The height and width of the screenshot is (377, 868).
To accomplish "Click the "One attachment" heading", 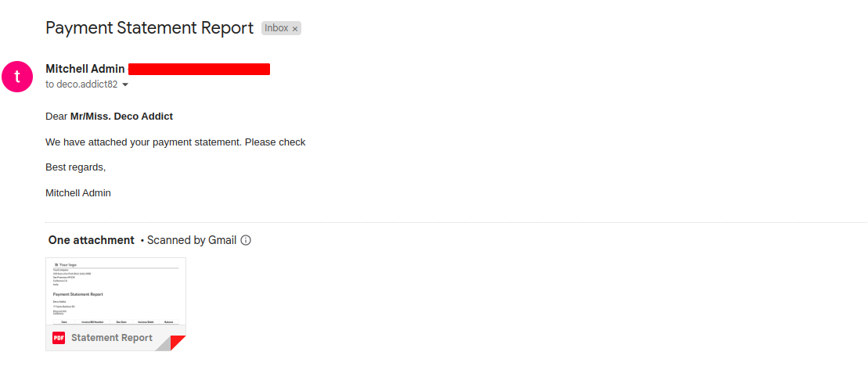I will coord(92,240).
